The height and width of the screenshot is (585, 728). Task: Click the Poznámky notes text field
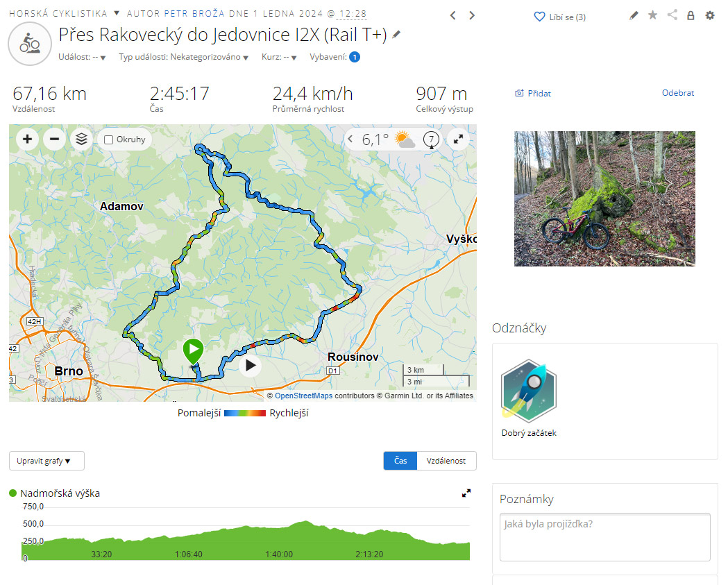point(605,537)
